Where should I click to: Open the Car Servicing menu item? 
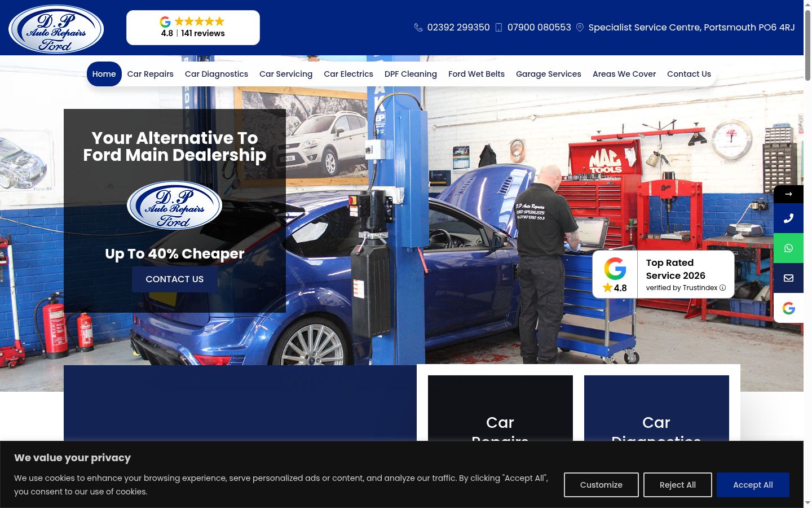[x=286, y=74]
